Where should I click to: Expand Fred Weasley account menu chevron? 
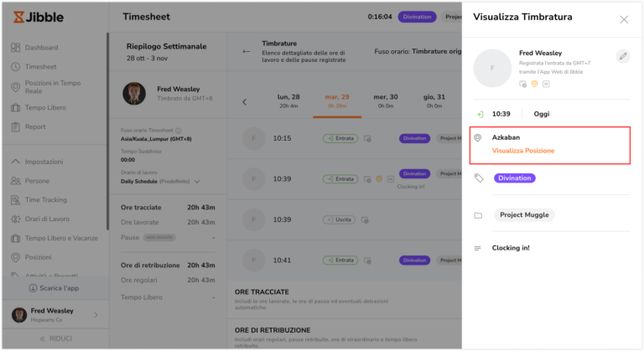coord(96,315)
